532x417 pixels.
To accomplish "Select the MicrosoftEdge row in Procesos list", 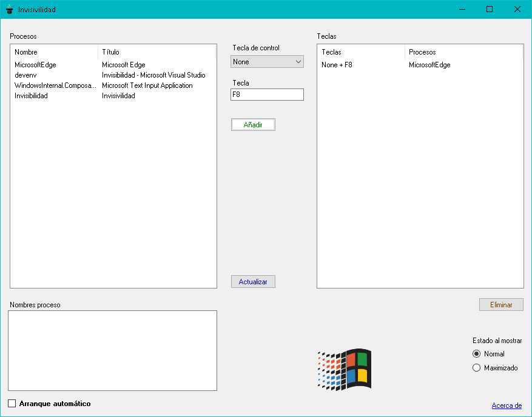I will click(x=113, y=65).
